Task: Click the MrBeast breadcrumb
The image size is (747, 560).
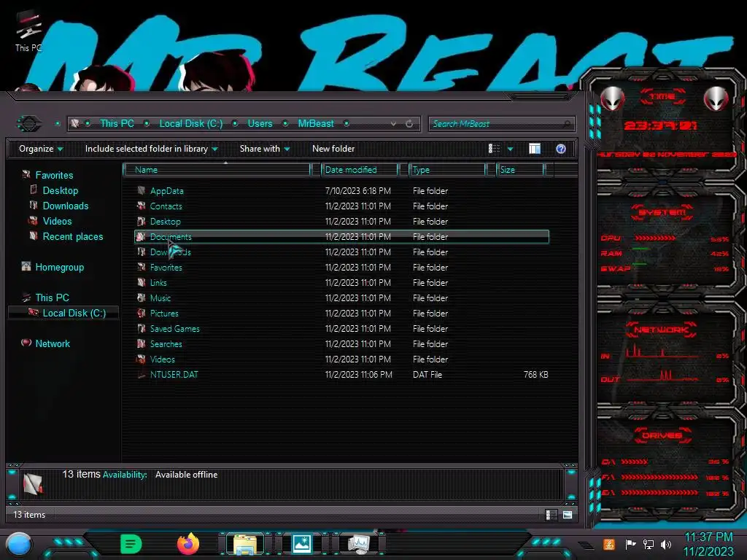Action: 316,123
